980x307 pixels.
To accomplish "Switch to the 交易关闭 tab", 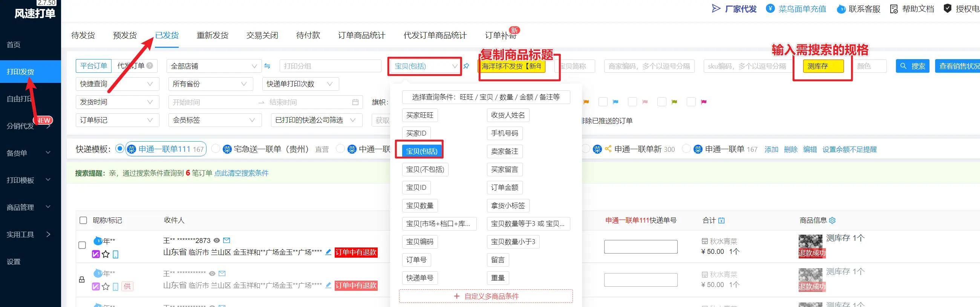I will (x=262, y=35).
